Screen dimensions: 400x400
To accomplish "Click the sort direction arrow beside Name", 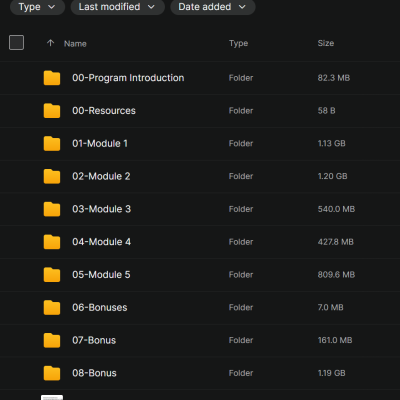I will 50,43.
